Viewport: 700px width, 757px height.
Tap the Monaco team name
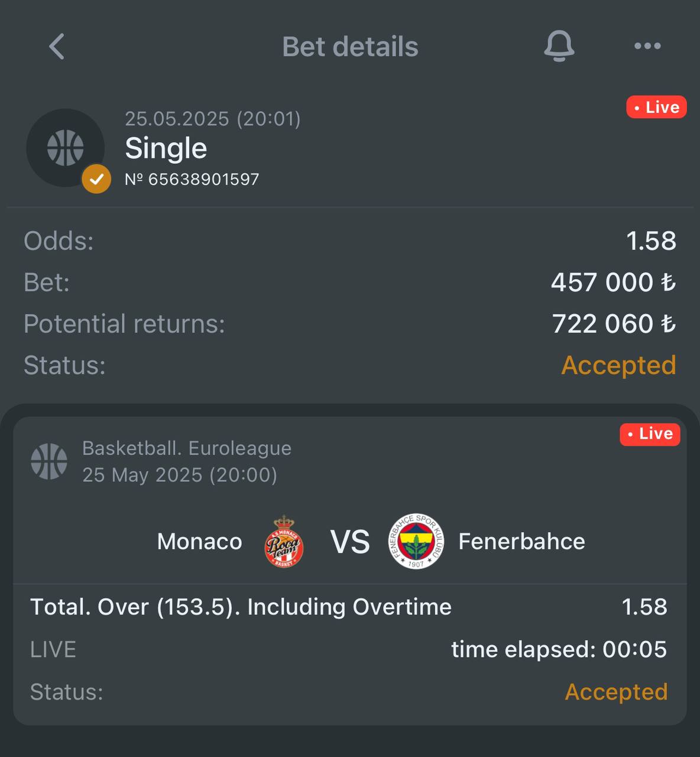tap(200, 541)
